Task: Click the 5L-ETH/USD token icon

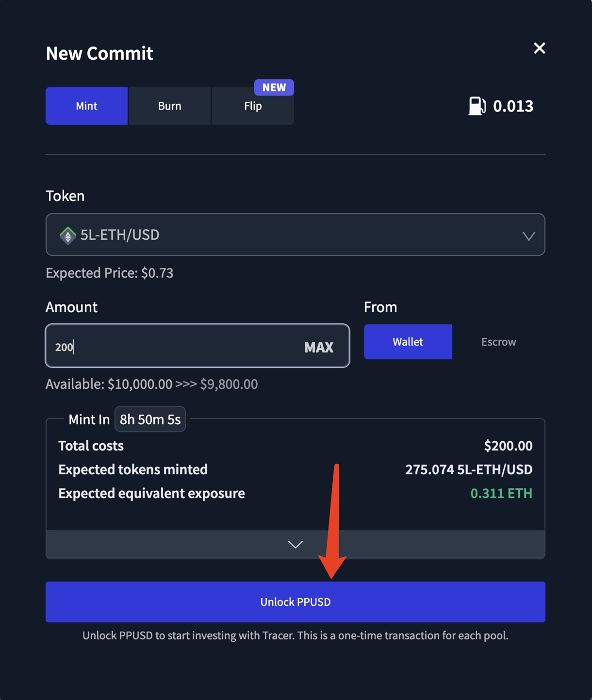Action: (68, 235)
